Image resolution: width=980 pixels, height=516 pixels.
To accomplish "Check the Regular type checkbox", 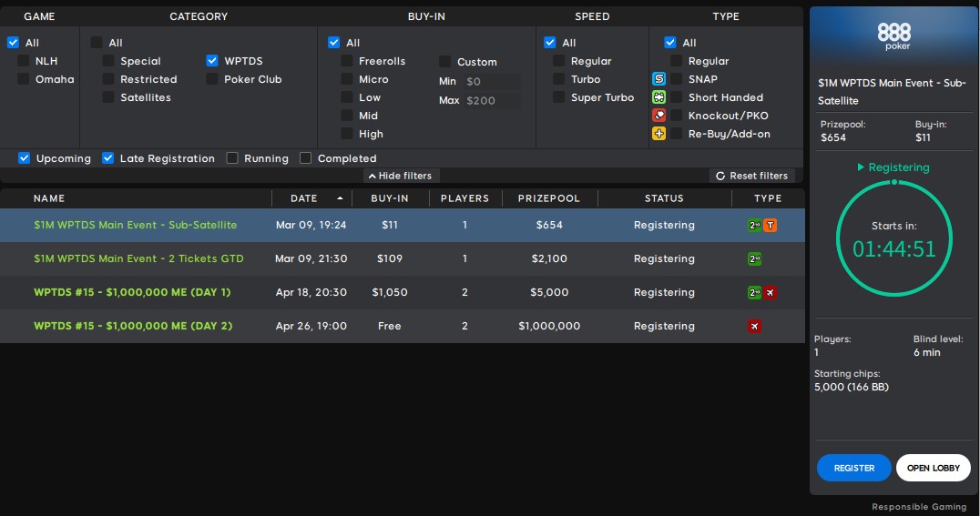I will [676, 61].
